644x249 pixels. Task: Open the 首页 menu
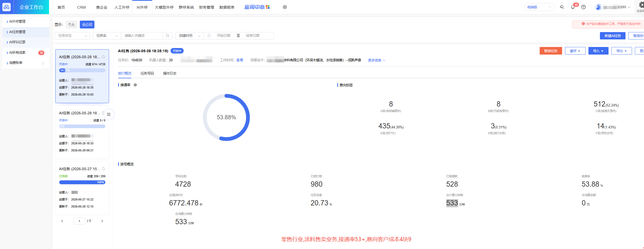tap(61, 7)
